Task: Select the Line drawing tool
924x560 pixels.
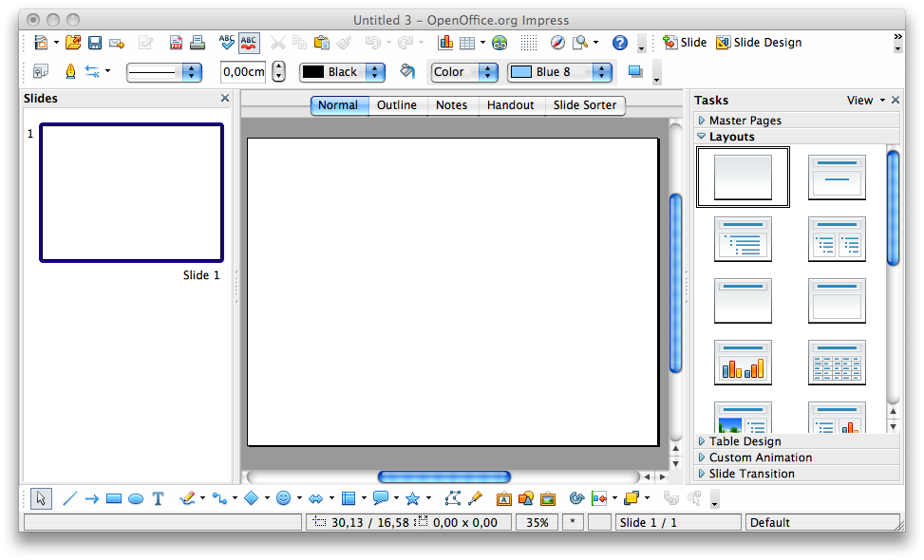Action: click(x=69, y=498)
